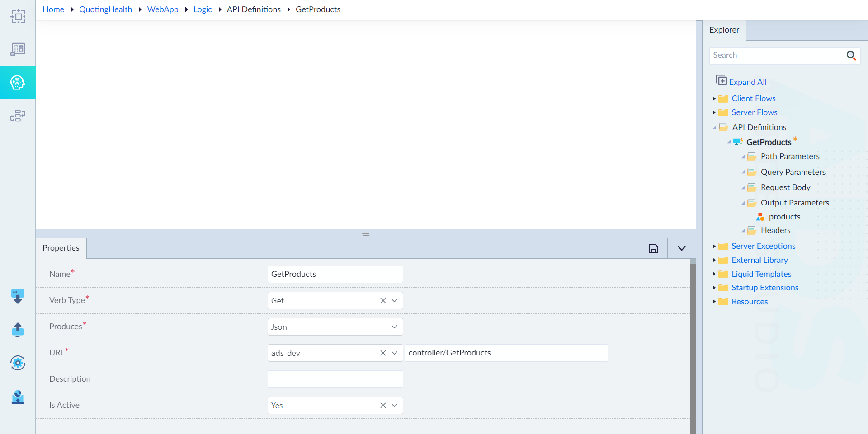Click the user profile sidebar icon
This screenshot has width=868, height=434.
pos(18,397)
